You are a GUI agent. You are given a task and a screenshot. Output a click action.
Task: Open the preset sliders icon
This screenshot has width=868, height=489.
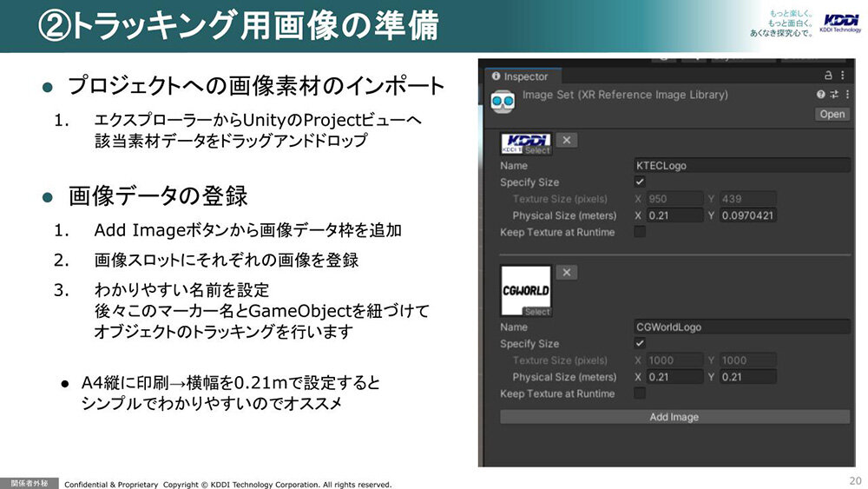833,95
